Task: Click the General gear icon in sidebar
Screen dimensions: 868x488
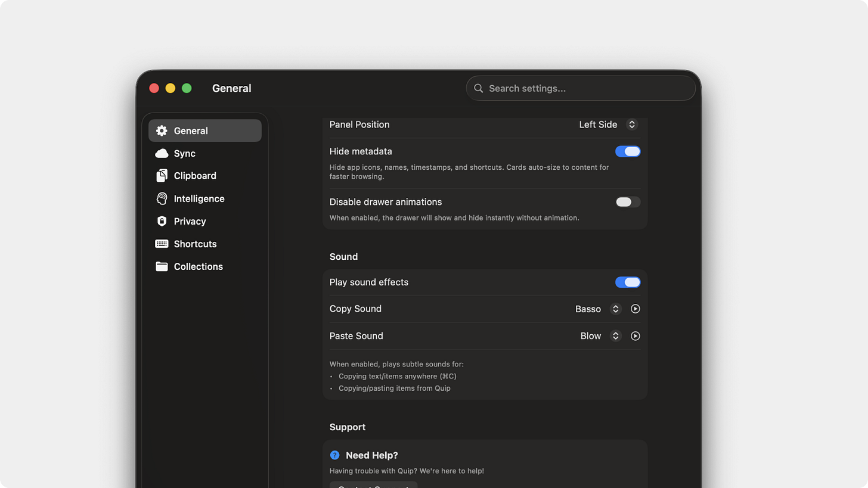Action: pos(162,130)
